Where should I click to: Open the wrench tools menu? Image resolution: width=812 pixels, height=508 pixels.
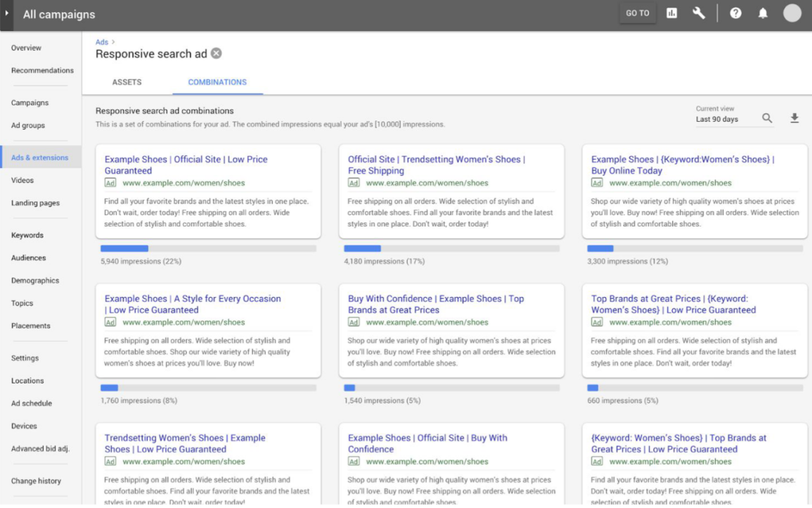698,13
